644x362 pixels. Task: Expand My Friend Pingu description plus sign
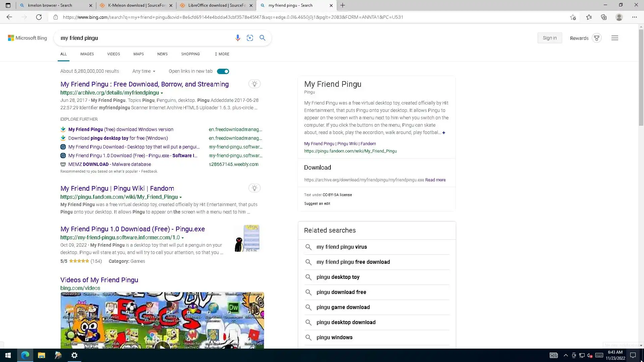[444, 133]
